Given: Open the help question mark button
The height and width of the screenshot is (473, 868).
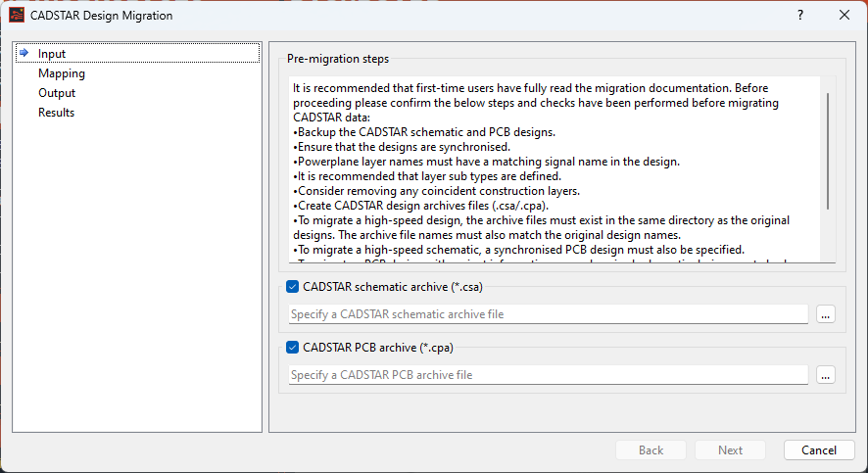Looking at the screenshot, I should [x=799, y=15].
